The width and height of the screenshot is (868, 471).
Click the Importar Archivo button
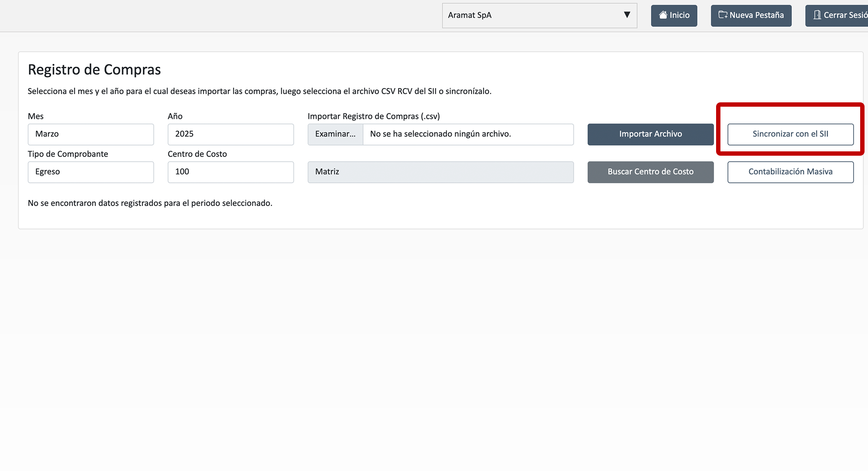tap(650, 134)
